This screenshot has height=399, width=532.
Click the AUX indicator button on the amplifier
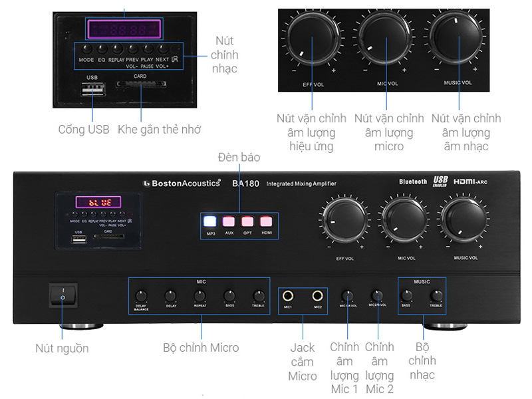tap(229, 221)
